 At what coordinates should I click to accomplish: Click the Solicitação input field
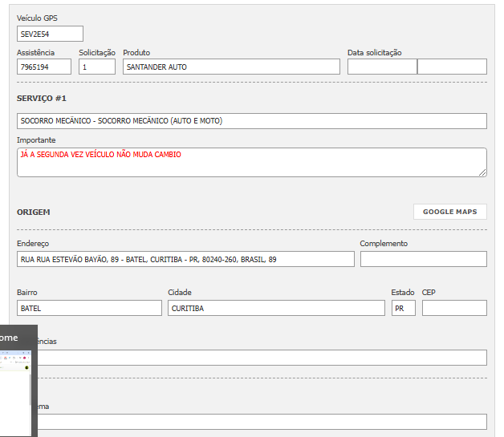tap(97, 67)
